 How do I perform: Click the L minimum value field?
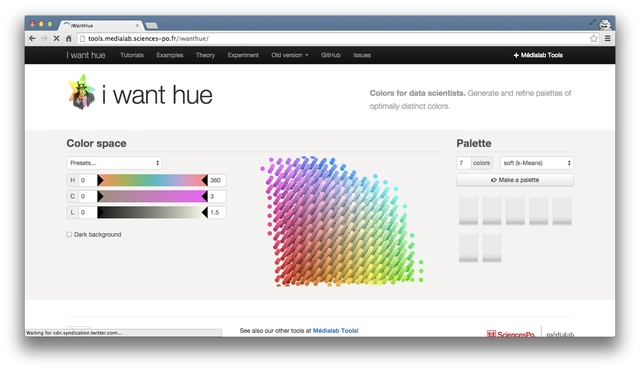[88, 212]
